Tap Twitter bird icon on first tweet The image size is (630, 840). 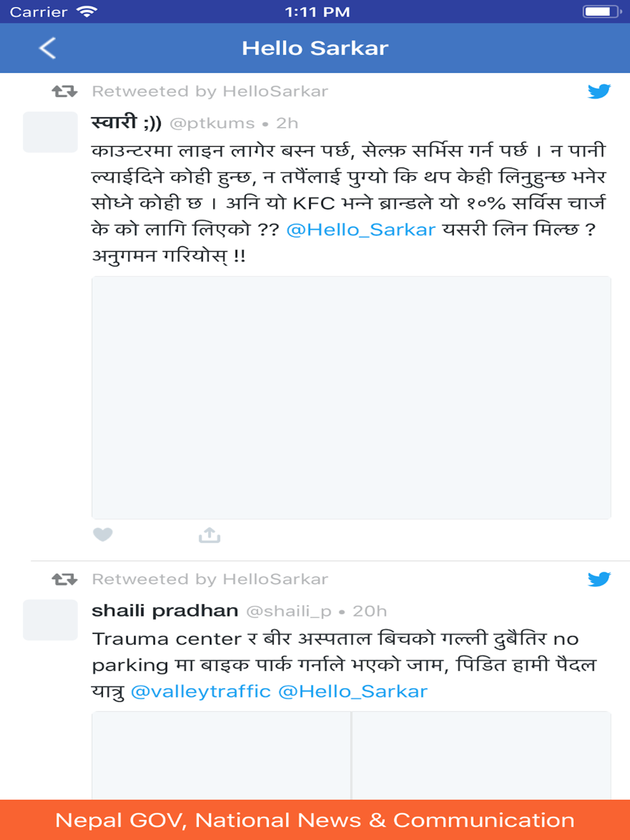tap(599, 91)
